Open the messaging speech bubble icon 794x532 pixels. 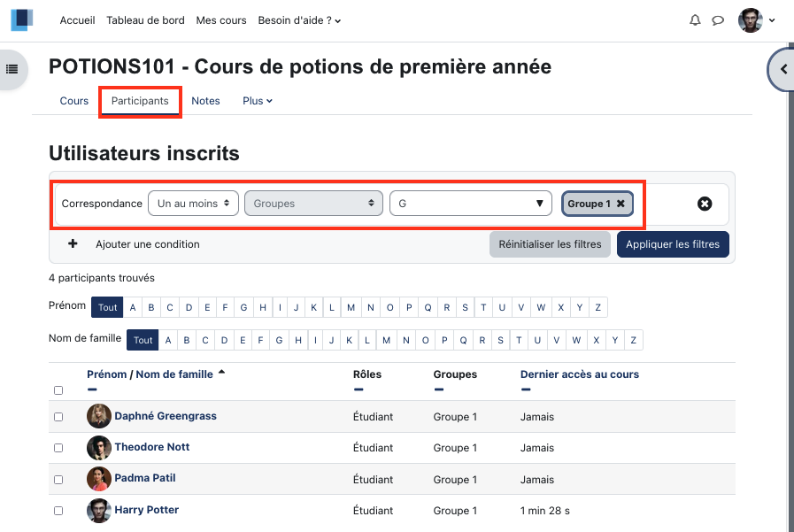(718, 20)
